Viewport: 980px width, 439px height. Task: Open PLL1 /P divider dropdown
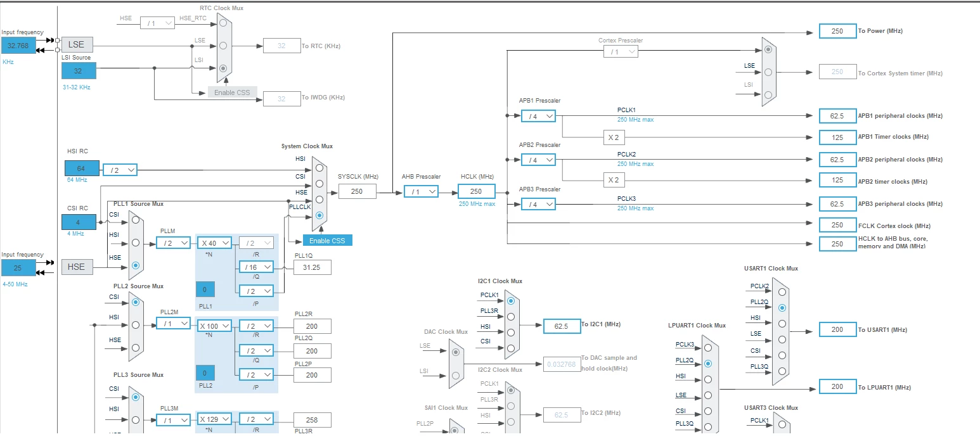[x=256, y=291]
